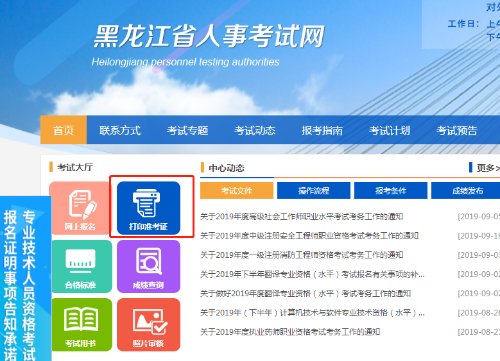Screen dimensions: 500x361
Task: Select the 成绩查询 purple search icon
Action: (x=149, y=267)
